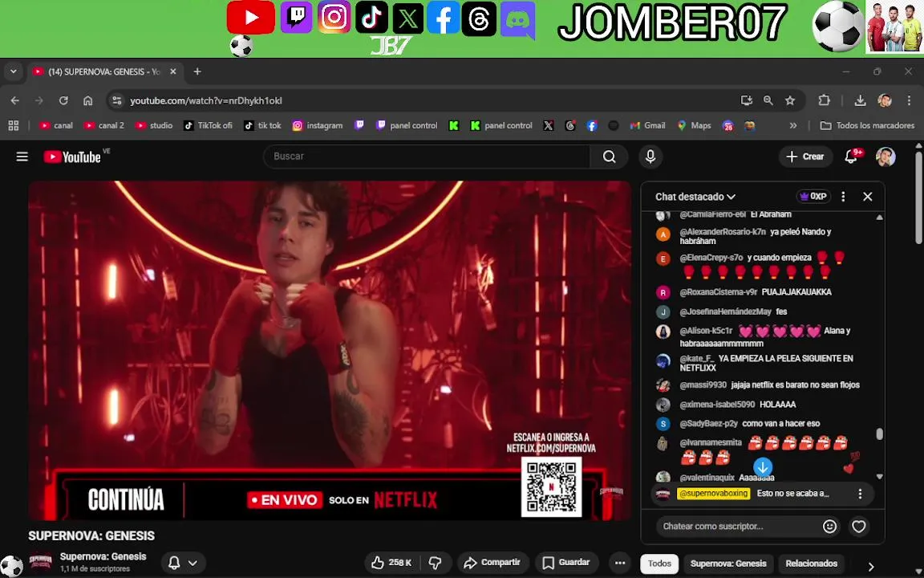Viewport: 924px width, 578px height.
Task: Click the Buscar search field
Action: tap(427, 157)
